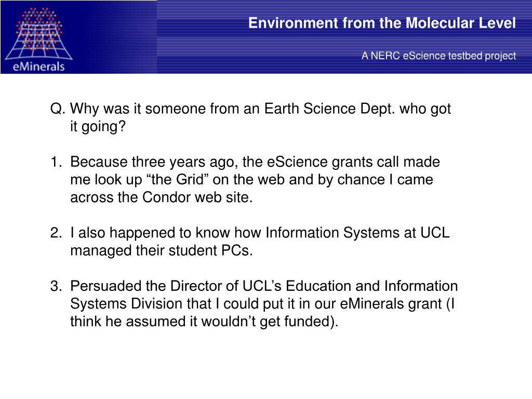The image size is (532, 399).
Task: Click the words Information Systems at UCL
Action: point(357,233)
